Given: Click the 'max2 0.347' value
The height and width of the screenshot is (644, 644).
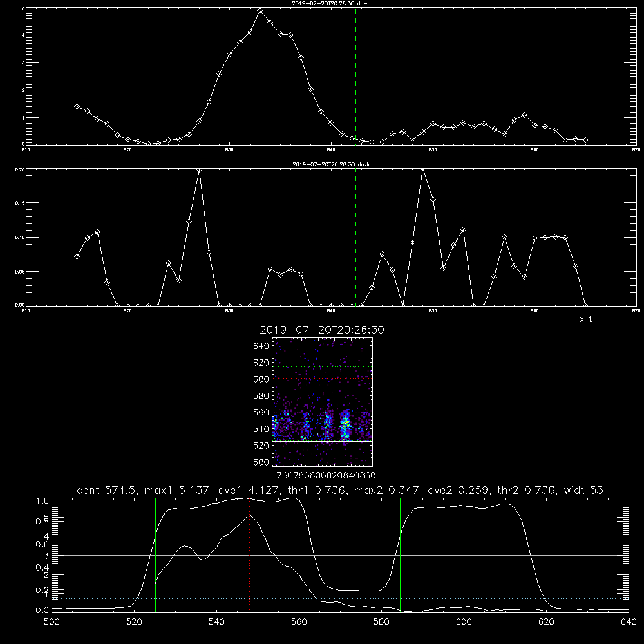Looking at the screenshot, I should point(385,490).
